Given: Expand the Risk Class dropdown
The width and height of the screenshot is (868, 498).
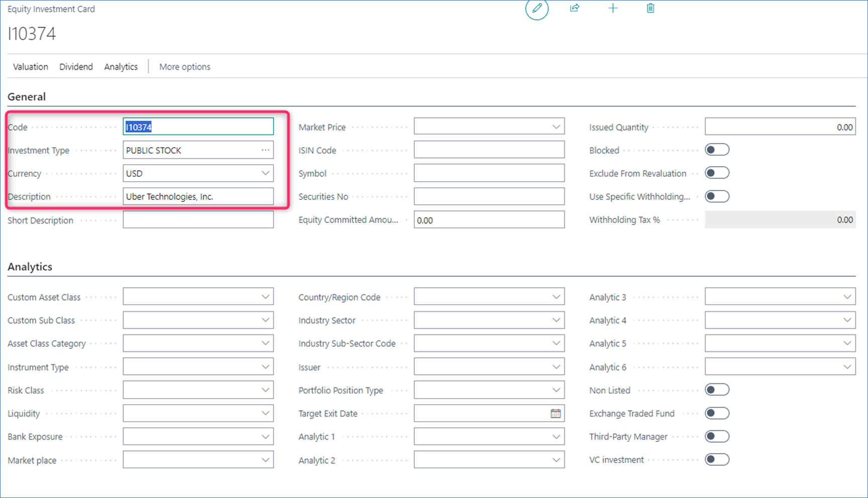Looking at the screenshot, I should tap(266, 390).
